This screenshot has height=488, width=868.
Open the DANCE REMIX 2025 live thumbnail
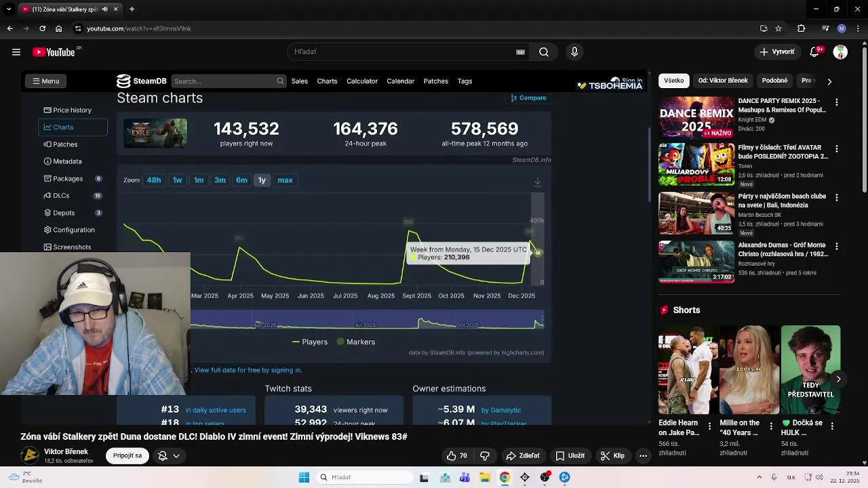(696, 117)
